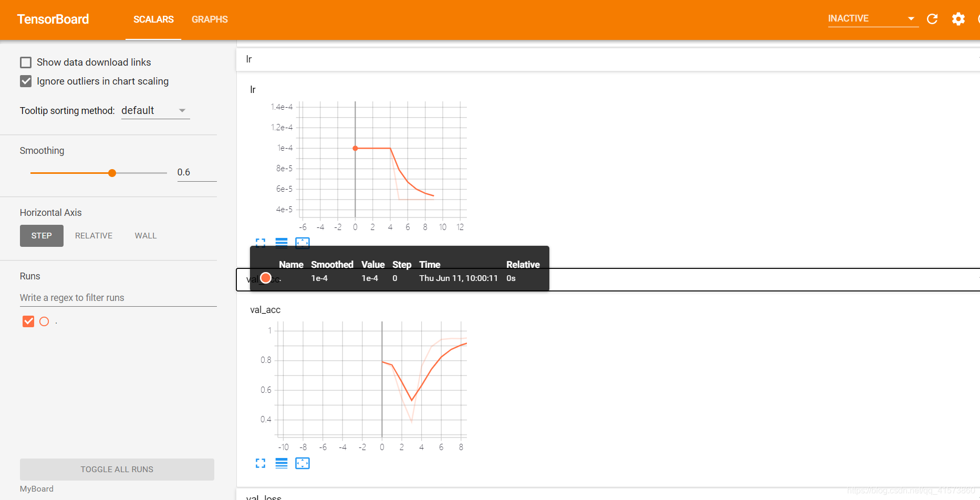Click the TensorBoard logo title
Viewport: 980px width, 500px height.
coord(53,19)
